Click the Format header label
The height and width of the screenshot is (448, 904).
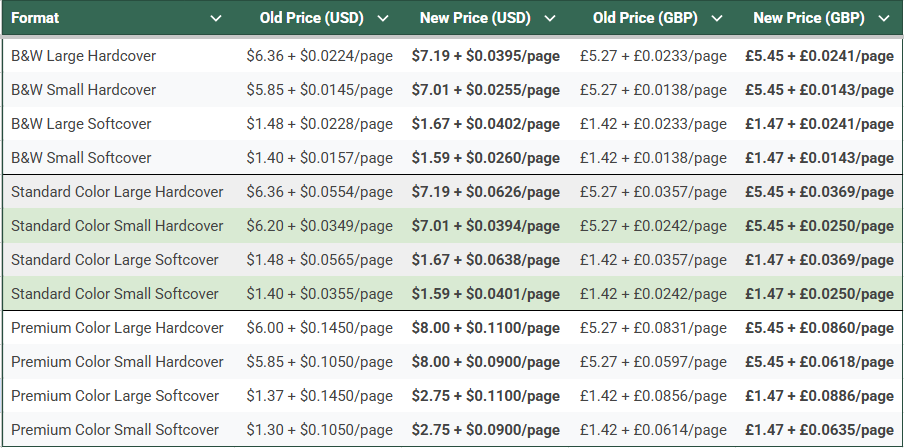pyautogui.click(x=35, y=18)
